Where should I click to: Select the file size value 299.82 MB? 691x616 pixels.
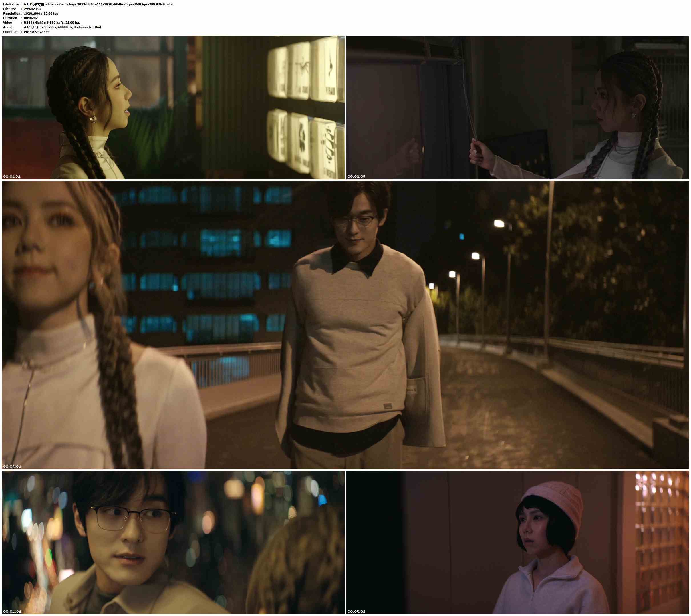click(32, 9)
